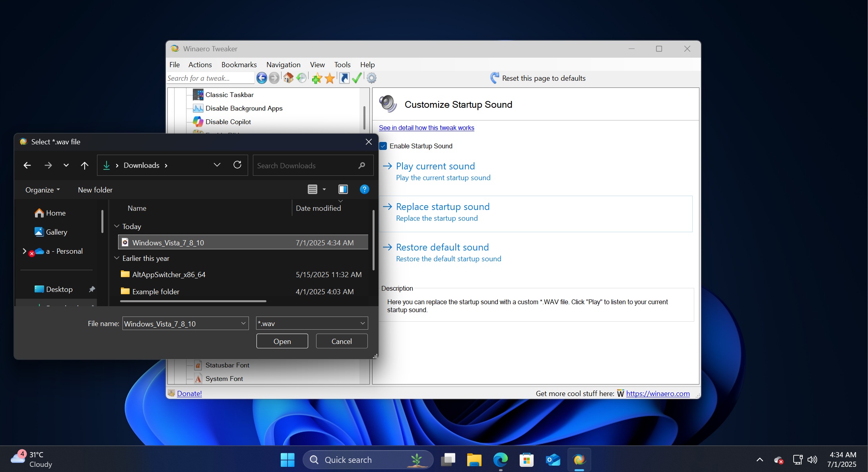The image size is (868, 472).
Task: Open the Organize dropdown
Action: click(43, 190)
